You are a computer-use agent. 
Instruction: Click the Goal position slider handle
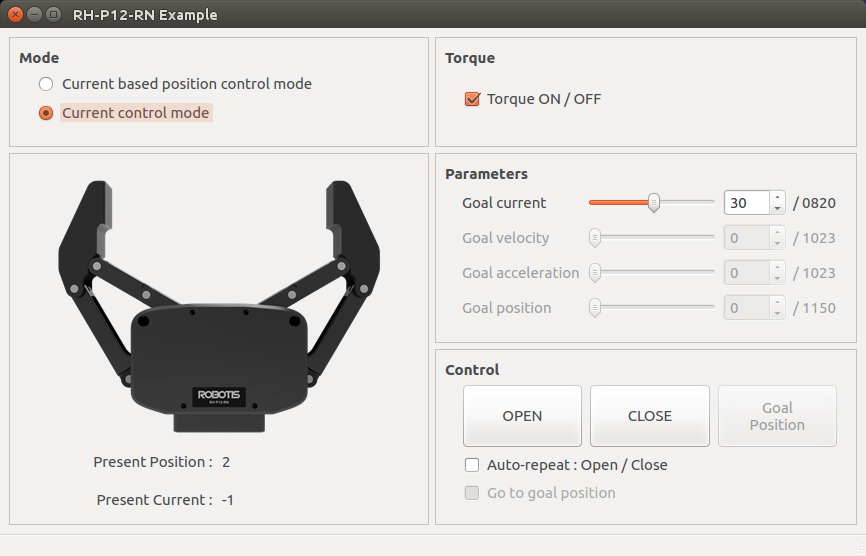tap(595, 308)
